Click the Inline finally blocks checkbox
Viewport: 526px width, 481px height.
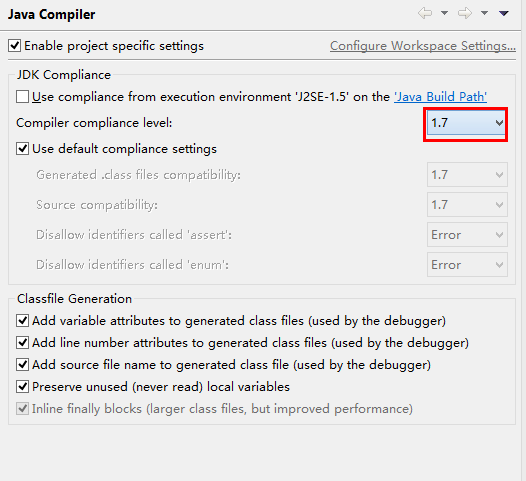tap(22, 409)
